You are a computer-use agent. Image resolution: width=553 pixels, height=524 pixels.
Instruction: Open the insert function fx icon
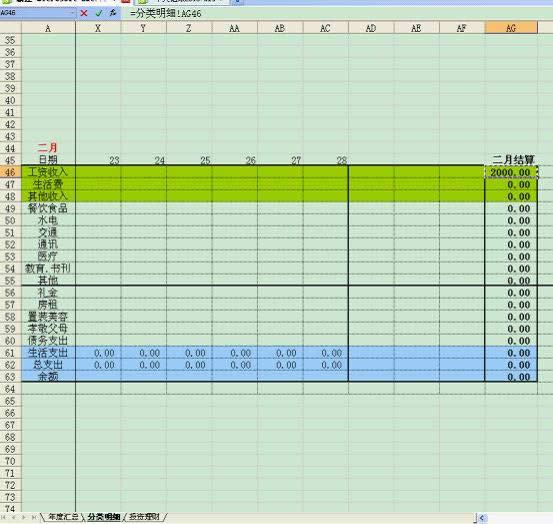click(x=113, y=13)
